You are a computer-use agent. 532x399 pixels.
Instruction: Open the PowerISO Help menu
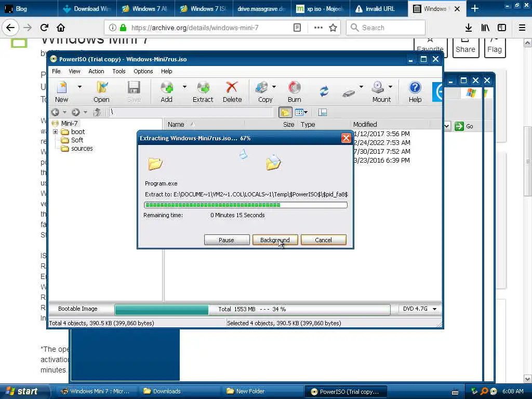(166, 71)
